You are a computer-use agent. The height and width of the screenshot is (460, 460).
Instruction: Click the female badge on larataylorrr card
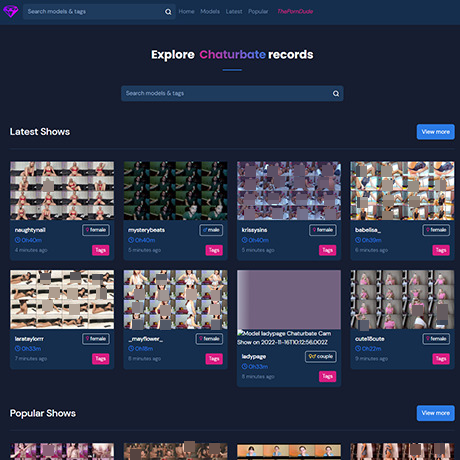pos(96,339)
